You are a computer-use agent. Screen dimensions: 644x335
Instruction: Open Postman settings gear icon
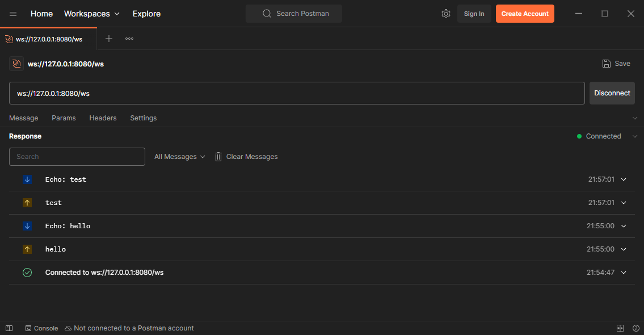pos(445,14)
